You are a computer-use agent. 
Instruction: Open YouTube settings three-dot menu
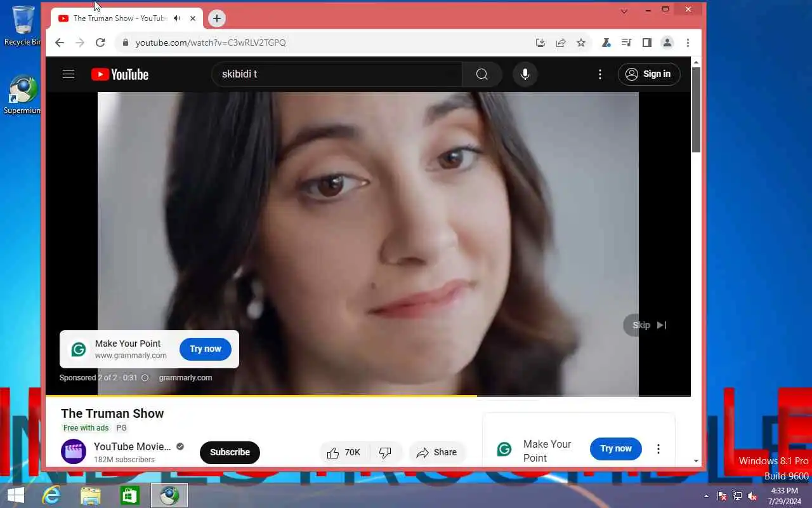click(600, 74)
